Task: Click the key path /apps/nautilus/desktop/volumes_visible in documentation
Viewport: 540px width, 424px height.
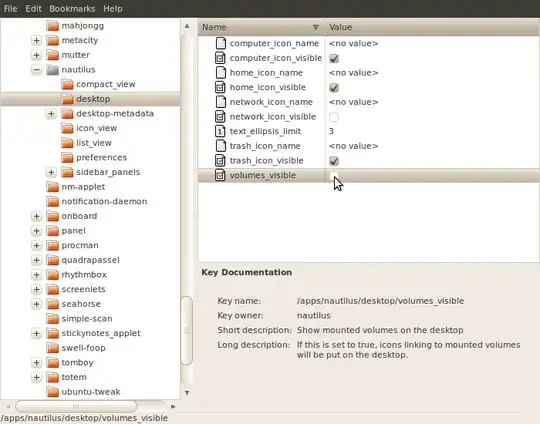Action: 381,301
